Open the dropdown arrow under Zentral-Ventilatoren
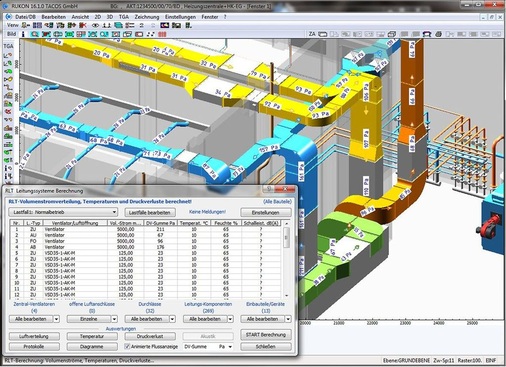 [x=56, y=319]
